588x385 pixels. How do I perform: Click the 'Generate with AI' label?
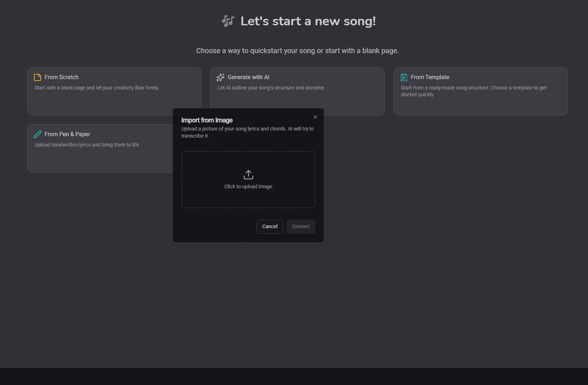click(248, 77)
